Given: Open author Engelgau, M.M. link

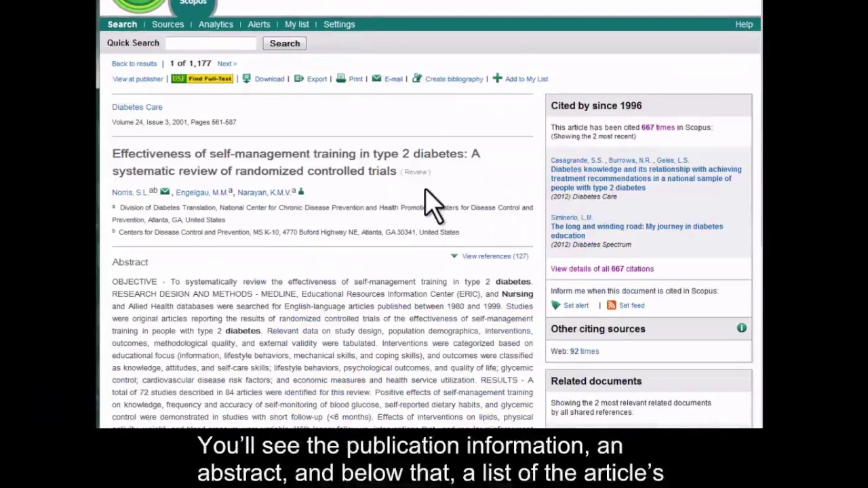Looking at the screenshot, I should pyautogui.click(x=201, y=192).
